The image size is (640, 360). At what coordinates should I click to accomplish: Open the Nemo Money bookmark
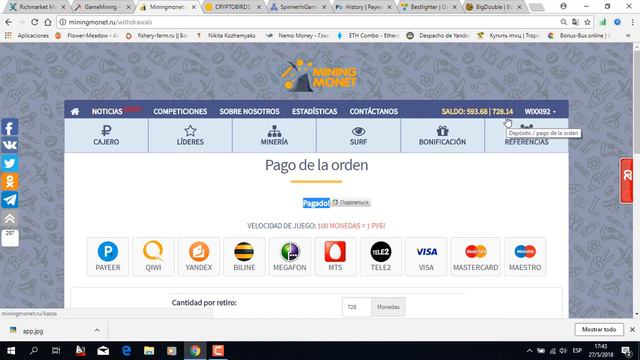[x=298, y=36]
